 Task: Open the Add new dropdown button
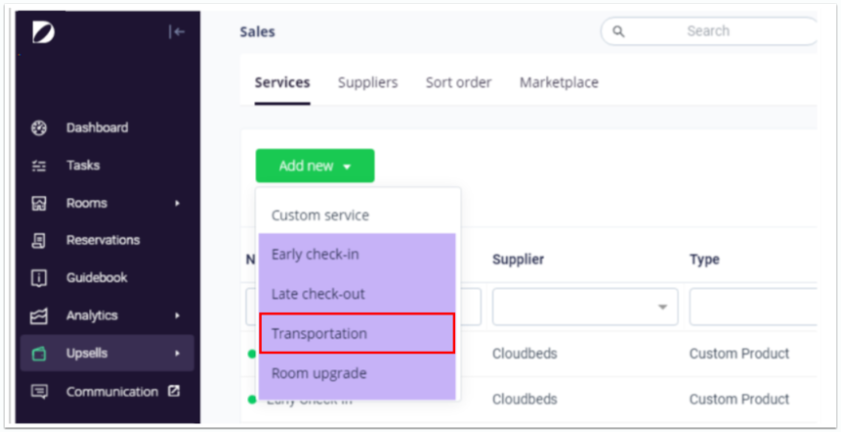pos(314,166)
